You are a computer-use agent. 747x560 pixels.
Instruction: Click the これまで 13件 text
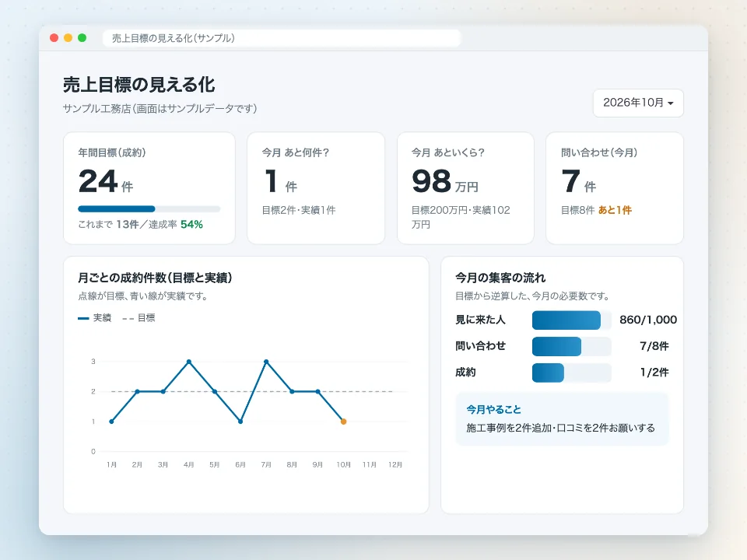(x=109, y=224)
